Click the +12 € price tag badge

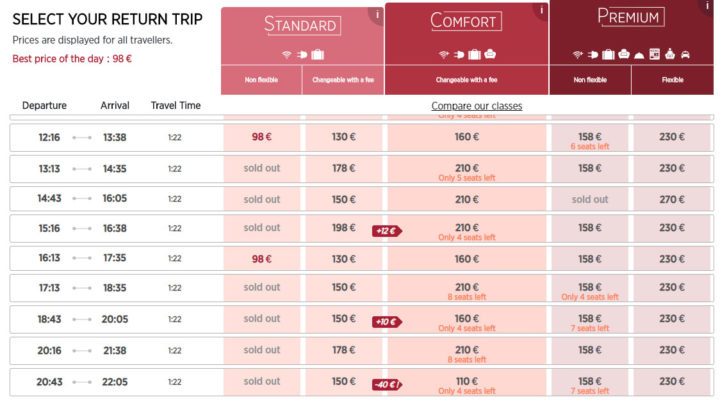coord(387,231)
